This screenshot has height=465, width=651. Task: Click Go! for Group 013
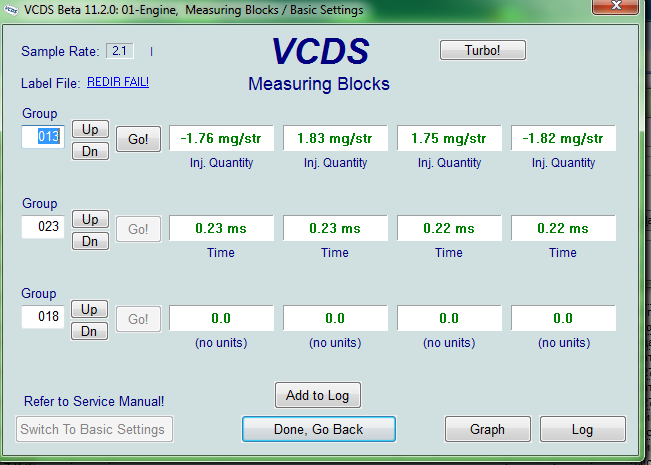point(138,139)
